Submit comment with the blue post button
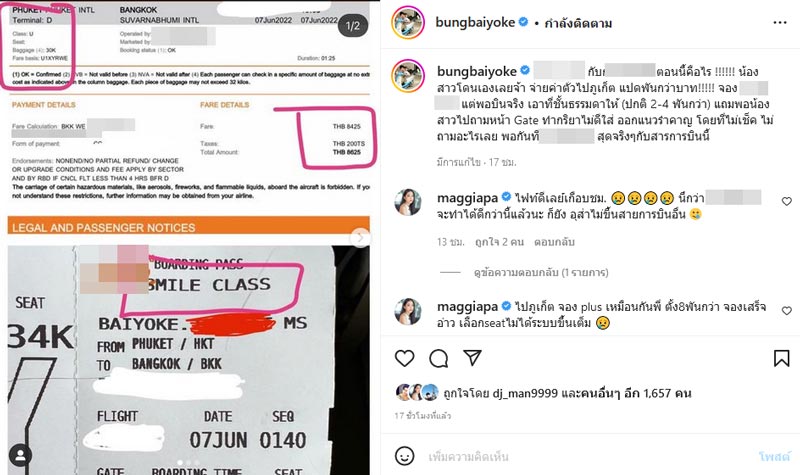This screenshot has width=800, height=475. (774, 456)
